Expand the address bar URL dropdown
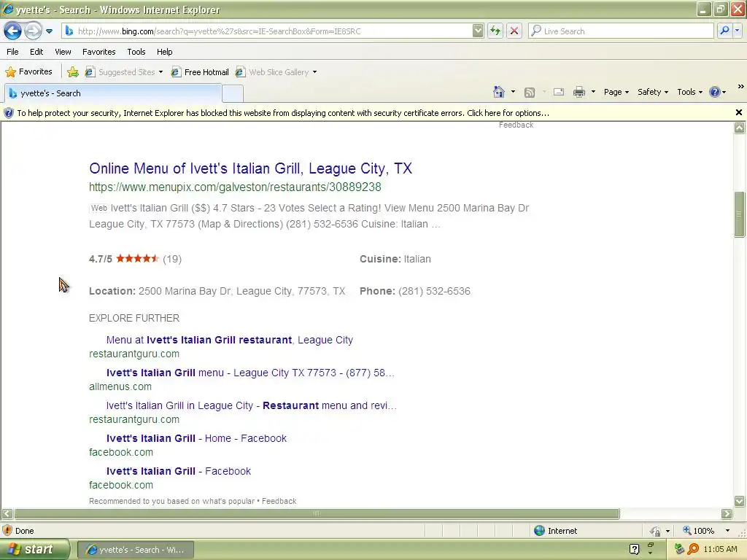 [478, 31]
